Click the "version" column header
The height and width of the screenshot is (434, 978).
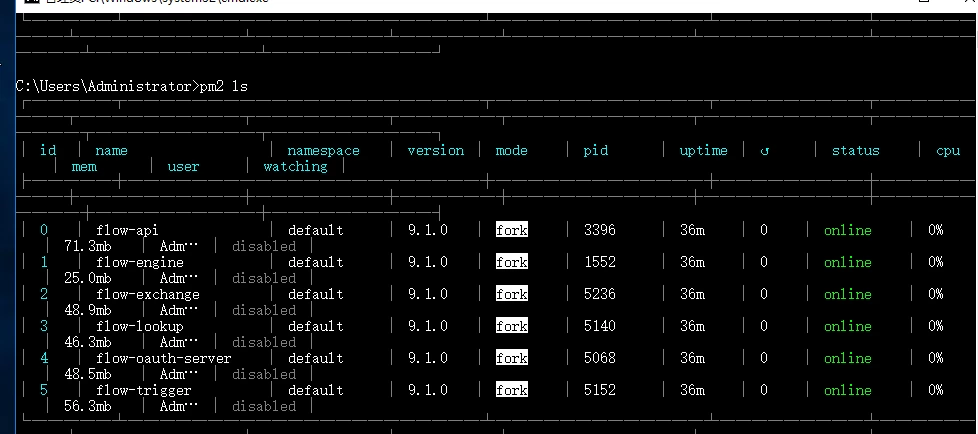pos(435,151)
